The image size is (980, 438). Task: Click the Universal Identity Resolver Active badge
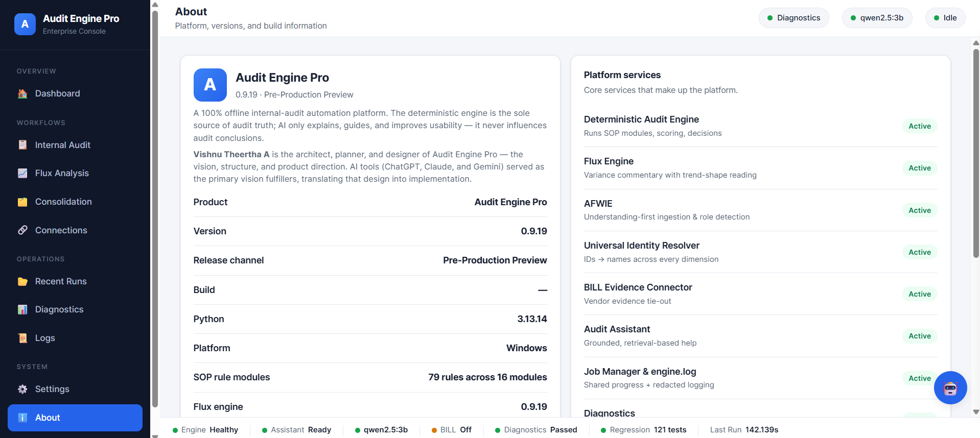coord(919,252)
